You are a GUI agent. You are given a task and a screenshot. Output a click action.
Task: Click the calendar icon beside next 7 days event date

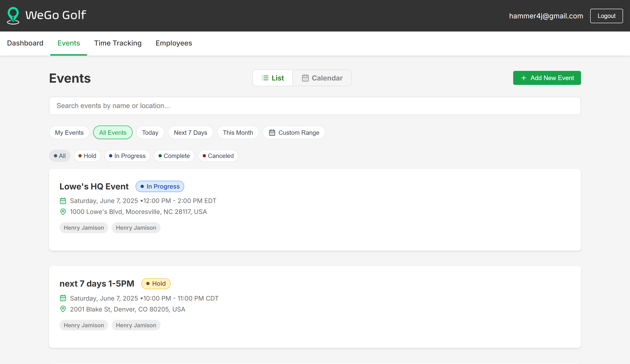pyautogui.click(x=63, y=298)
